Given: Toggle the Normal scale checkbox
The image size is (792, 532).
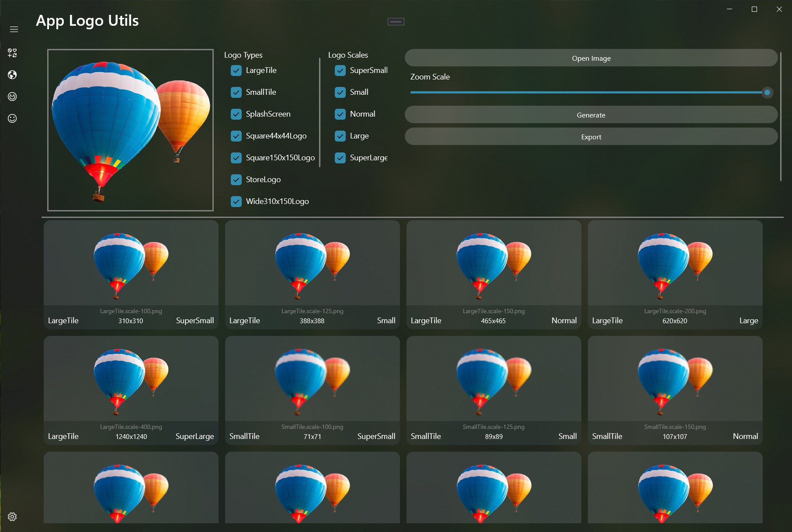Looking at the screenshot, I should [x=340, y=114].
